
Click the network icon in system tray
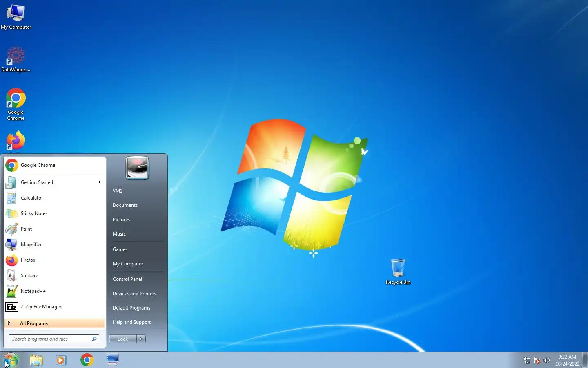[x=527, y=360]
